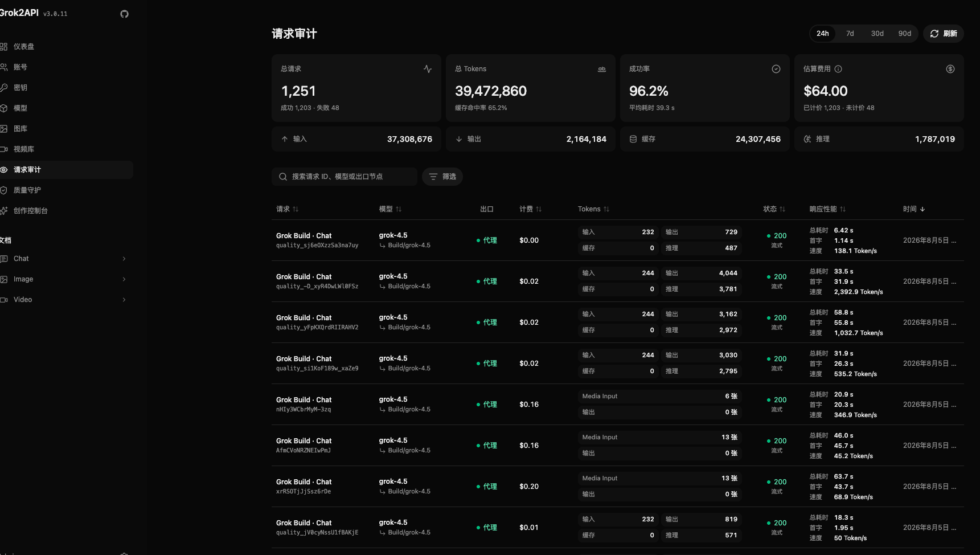Screen dimensions: 980x555
Task: Open request quality_jV0cyNssU1fBAKjE row
Action: click(618, 528)
